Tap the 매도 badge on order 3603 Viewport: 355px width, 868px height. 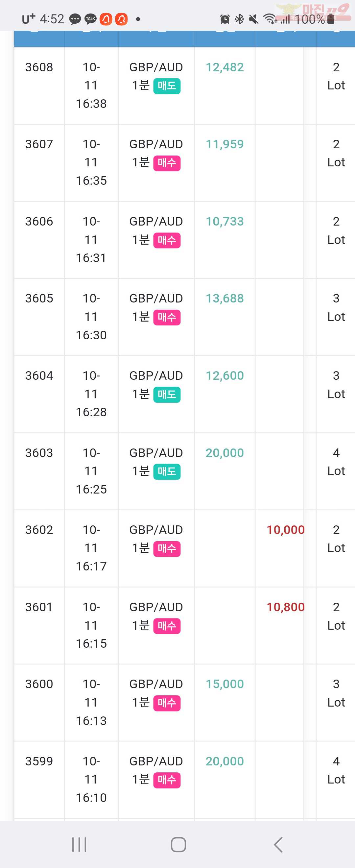[x=167, y=472]
